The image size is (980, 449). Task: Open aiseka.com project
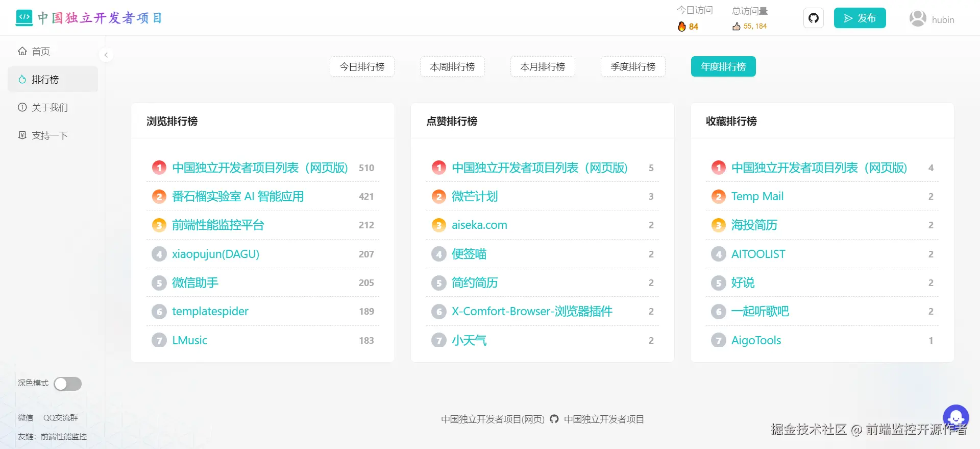point(479,225)
